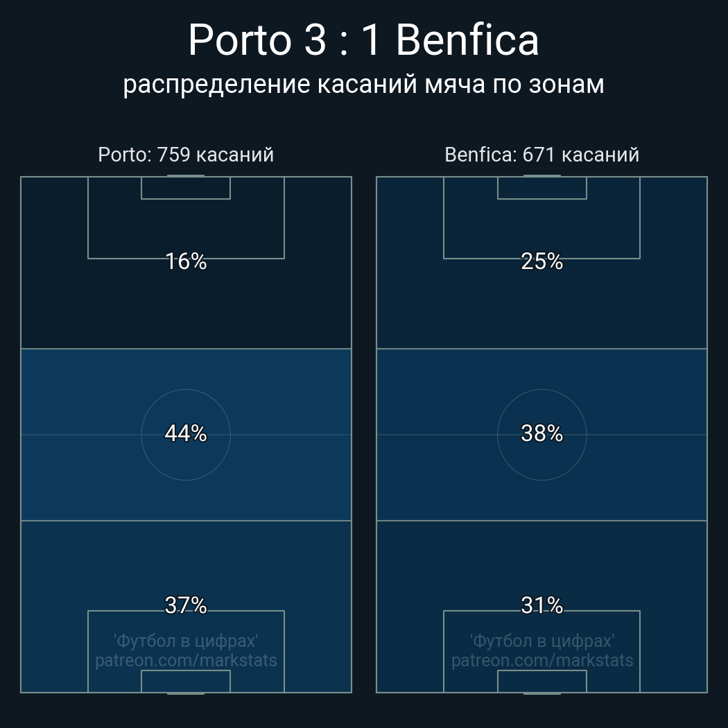Select the "Benfica: 671 касаний" heading
Screen dimensions: 728x728
pos(541,154)
